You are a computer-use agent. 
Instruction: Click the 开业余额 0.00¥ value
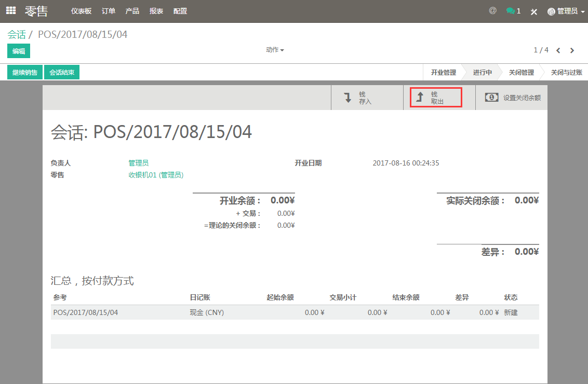point(283,200)
